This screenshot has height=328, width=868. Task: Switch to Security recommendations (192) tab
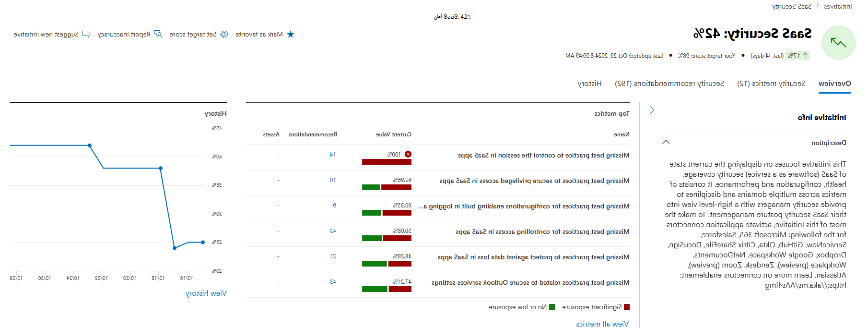pyautogui.click(x=669, y=84)
